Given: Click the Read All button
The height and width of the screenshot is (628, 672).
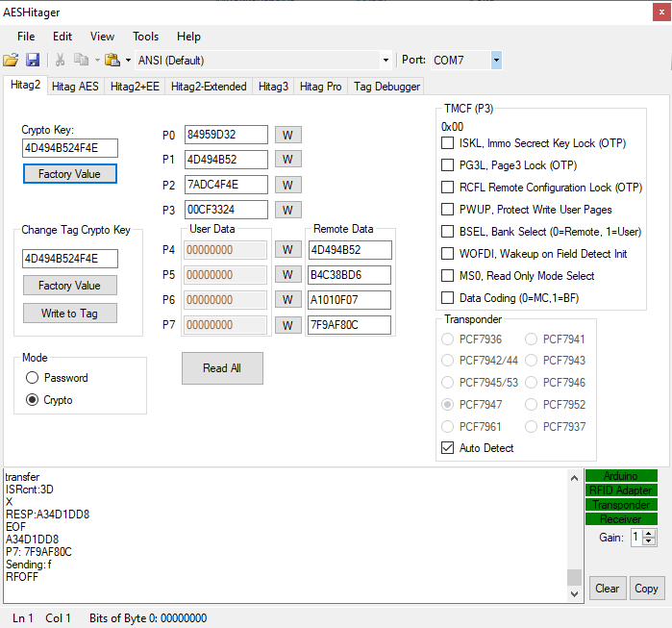Looking at the screenshot, I should pyautogui.click(x=222, y=368).
